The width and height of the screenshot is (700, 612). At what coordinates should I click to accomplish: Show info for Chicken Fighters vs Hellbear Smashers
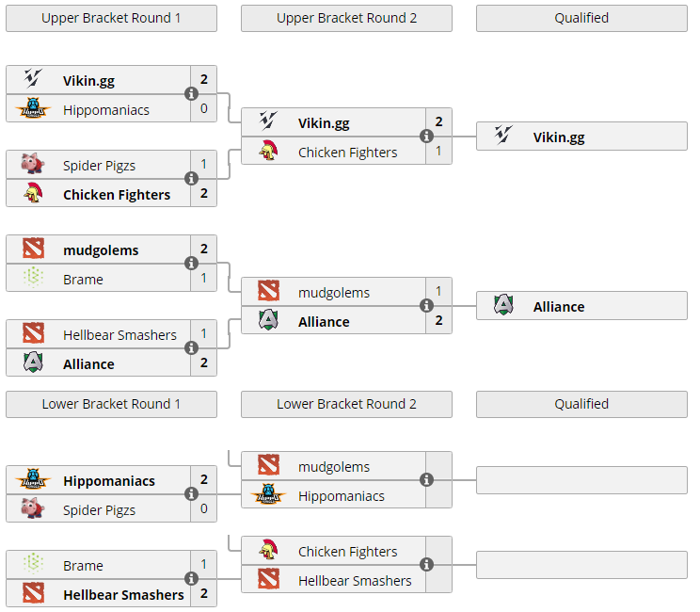tap(427, 565)
